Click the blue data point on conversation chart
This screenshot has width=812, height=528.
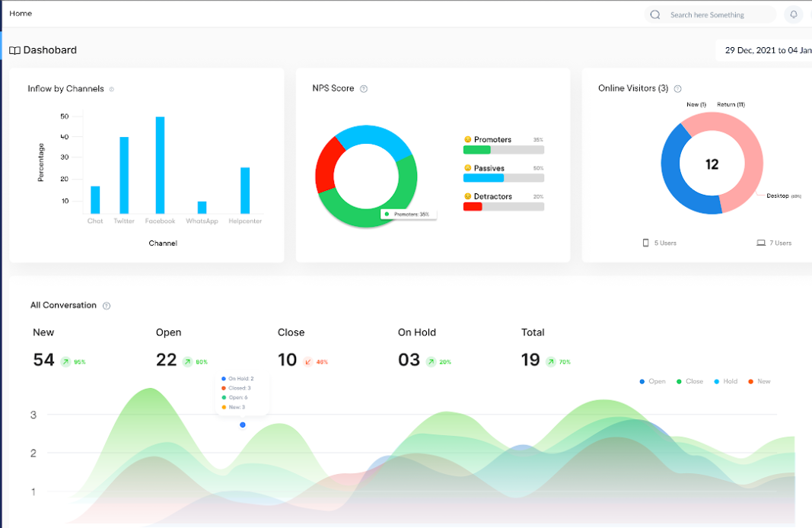pos(242,425)
